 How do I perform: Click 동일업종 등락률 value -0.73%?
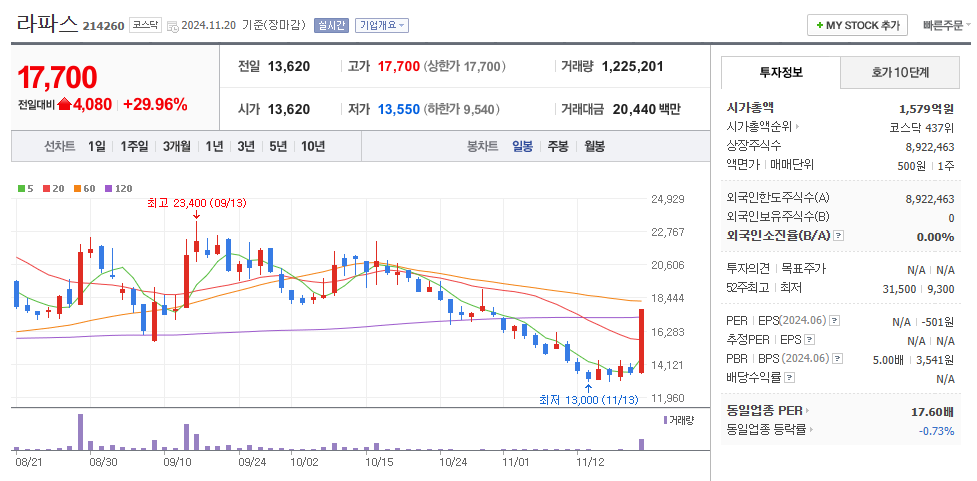click(936, 431)
